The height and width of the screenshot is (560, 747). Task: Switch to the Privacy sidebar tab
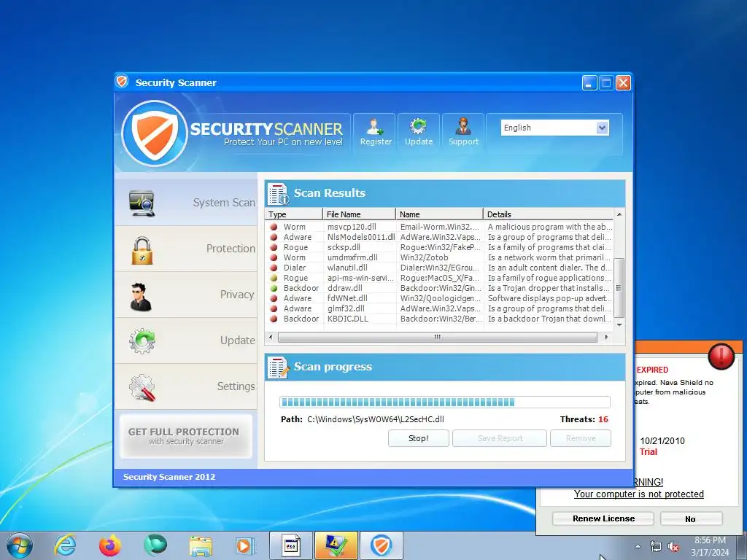(186, 295)
